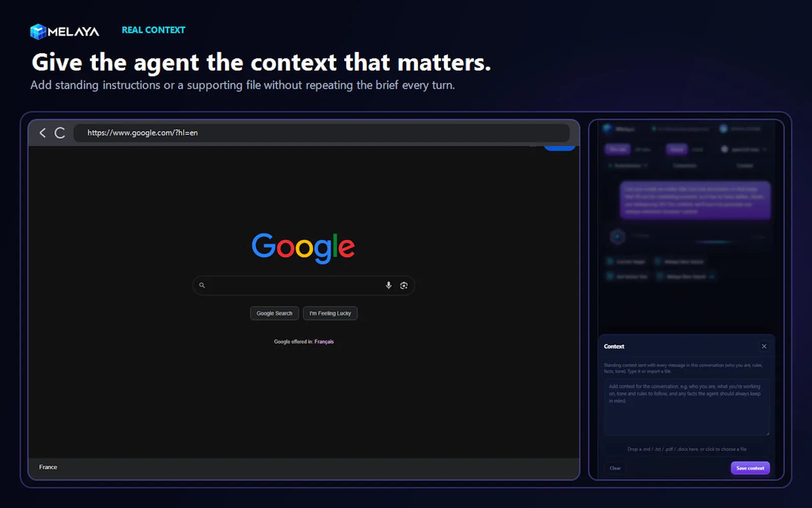
Task: Go back with the browser back arrow
Action: tap(43, 133)
